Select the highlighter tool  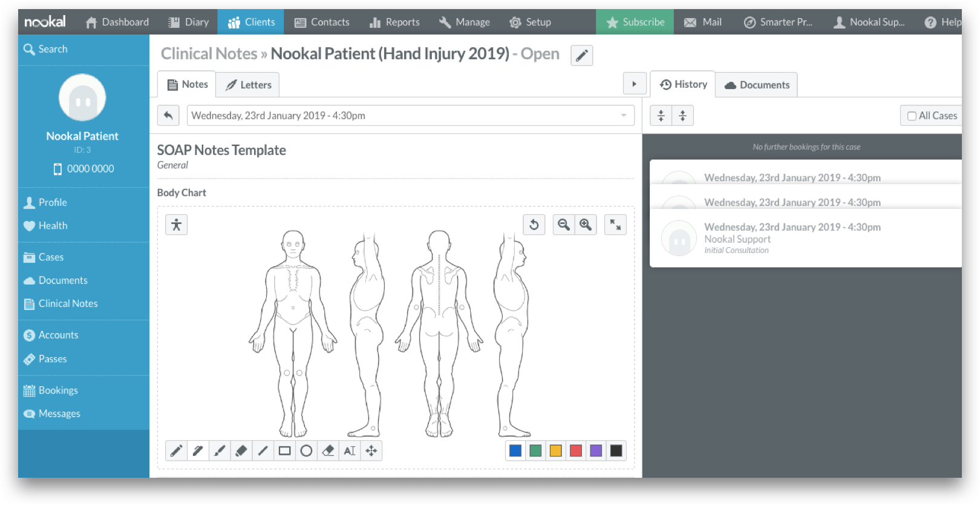click(x=241, y=451)
